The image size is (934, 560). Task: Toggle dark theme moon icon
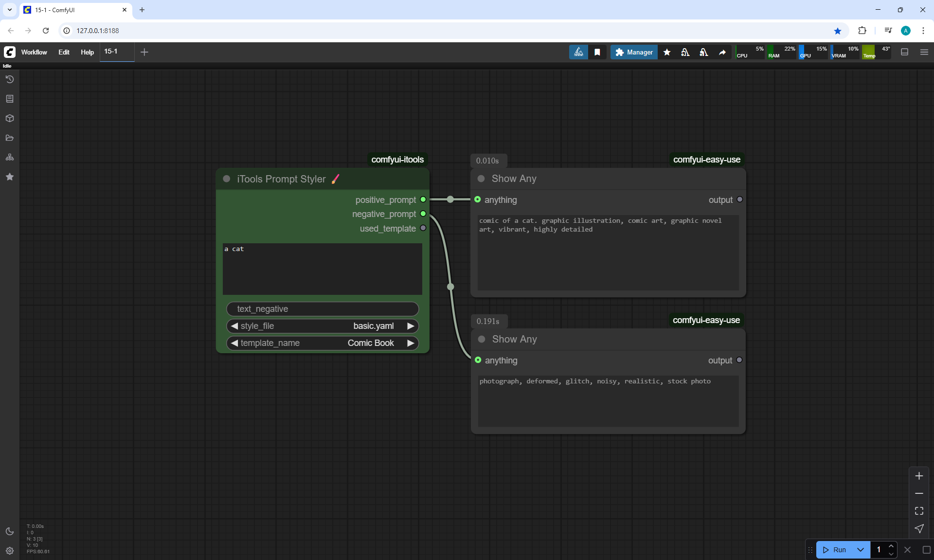coord(9,531)
